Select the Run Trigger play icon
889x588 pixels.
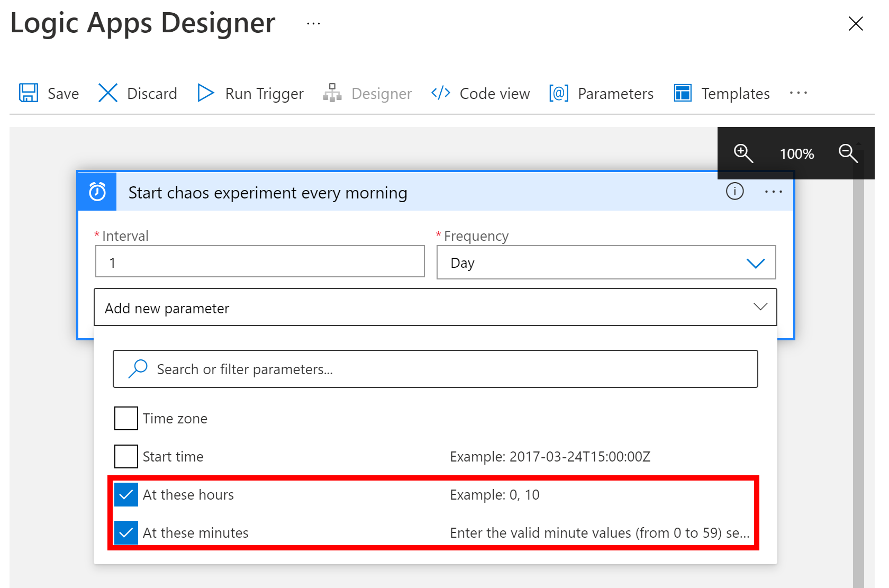(x=205, y=93)
